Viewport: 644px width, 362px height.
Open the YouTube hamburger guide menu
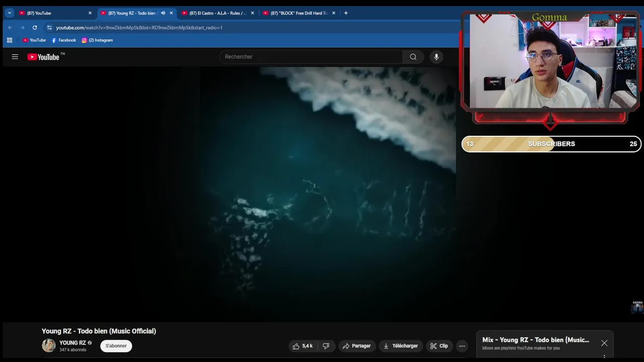15,57
